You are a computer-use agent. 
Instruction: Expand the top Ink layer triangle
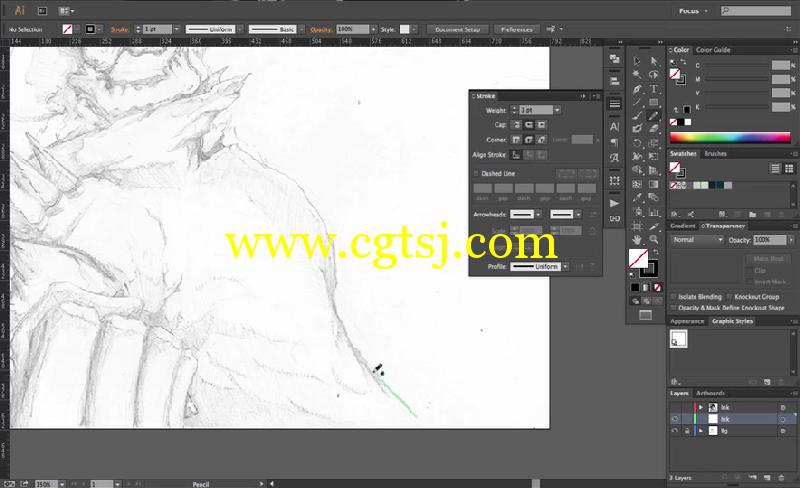pos(701,407)
